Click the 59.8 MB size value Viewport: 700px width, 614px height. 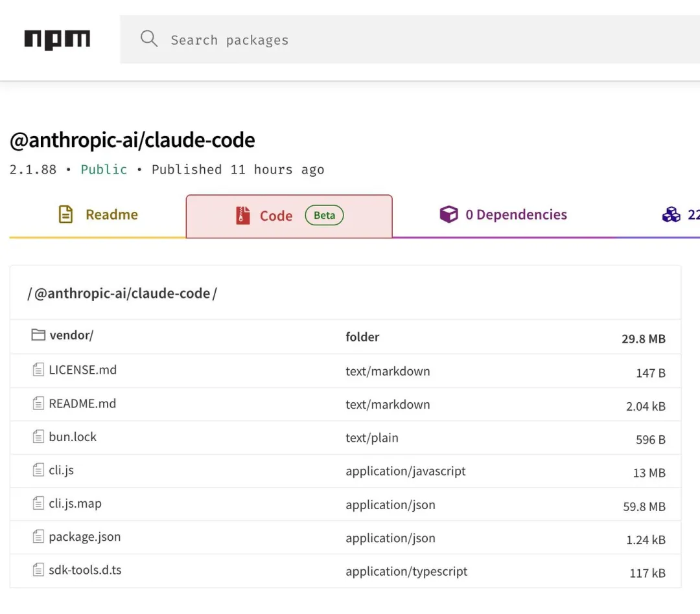tap(644, 506)
